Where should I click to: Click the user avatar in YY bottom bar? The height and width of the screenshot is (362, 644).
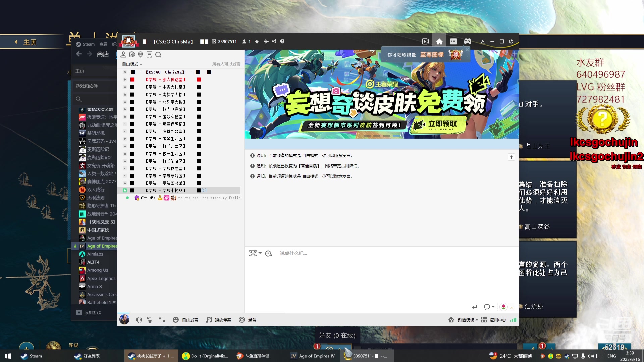point(124,319)
